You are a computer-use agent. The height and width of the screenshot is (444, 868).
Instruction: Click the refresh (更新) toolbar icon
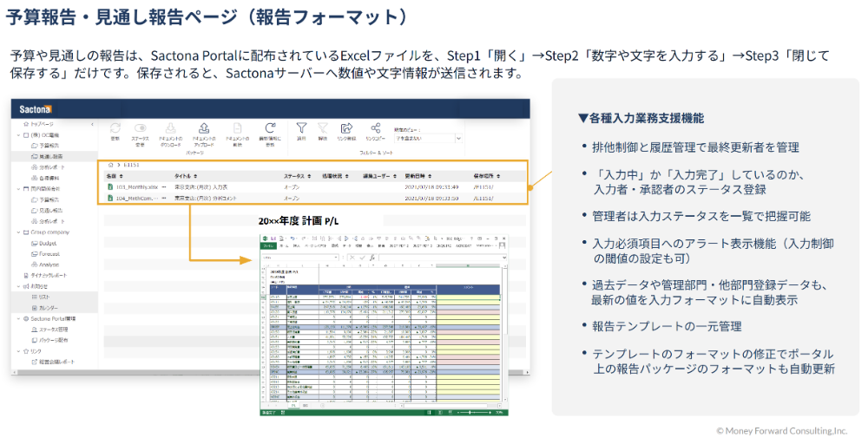coord(115,128)
